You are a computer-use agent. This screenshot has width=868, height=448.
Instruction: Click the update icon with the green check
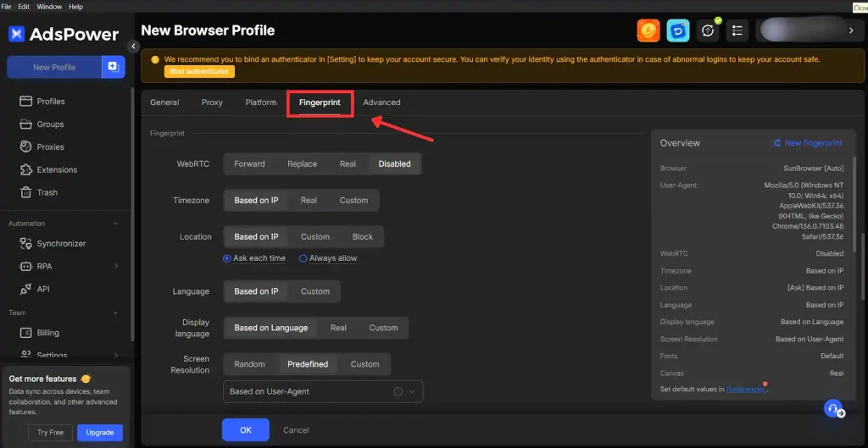[708, 30]
